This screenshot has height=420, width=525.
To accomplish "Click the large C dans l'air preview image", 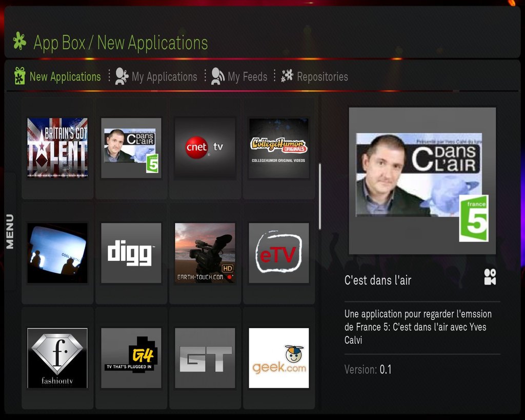I will coord(422,181).
